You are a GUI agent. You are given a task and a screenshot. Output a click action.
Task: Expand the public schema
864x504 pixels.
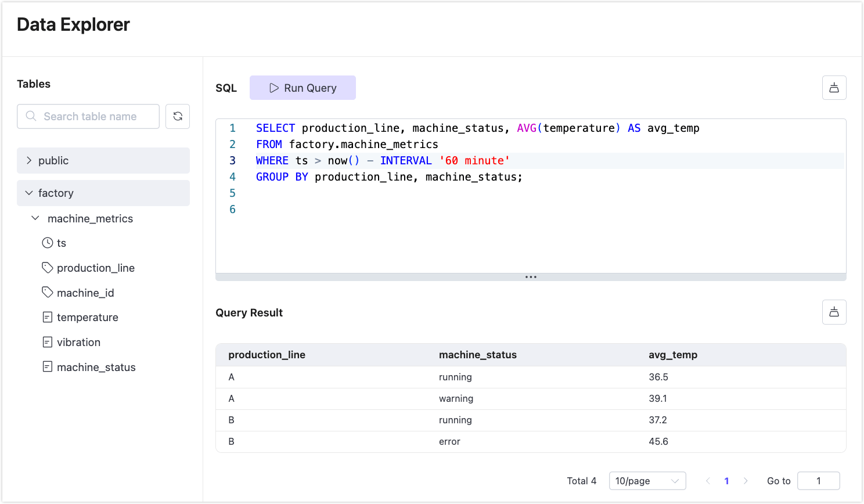pos(29,160)
